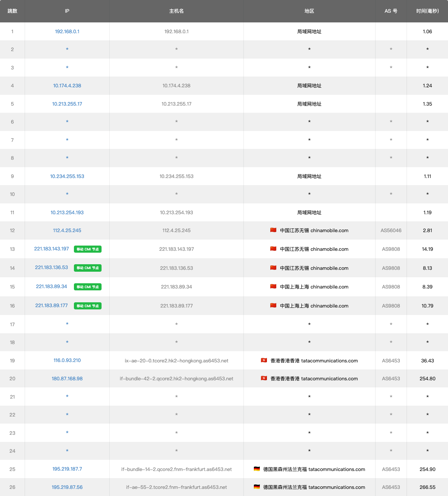Viewport: 448px width, 496px height.
Task: Click the 266.55 latency value
Action: 427,487
